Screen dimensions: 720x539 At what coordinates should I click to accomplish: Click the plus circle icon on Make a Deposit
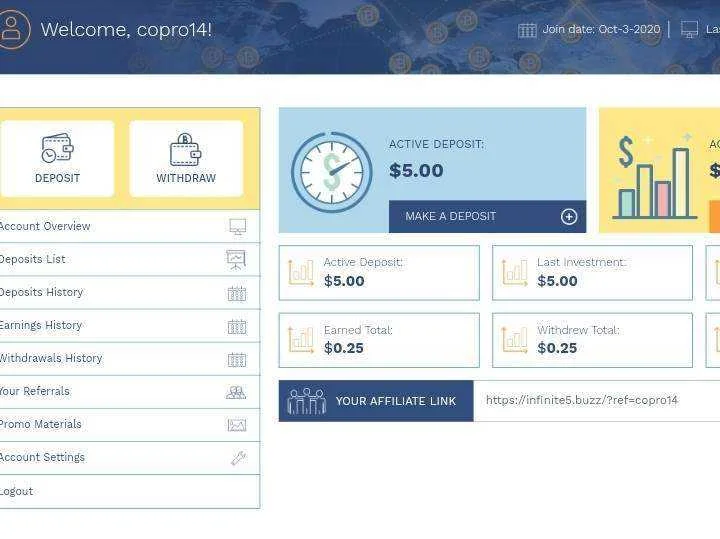coord(569,217)
